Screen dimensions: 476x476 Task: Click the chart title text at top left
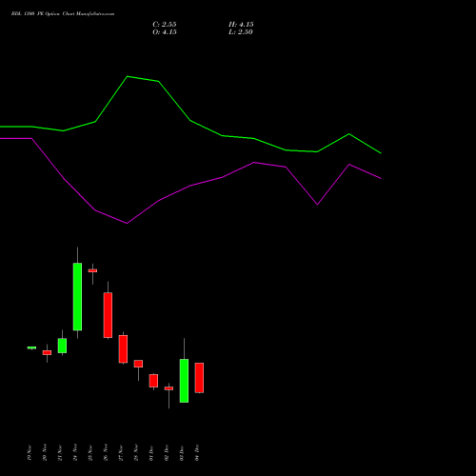[x=63, y=14]
